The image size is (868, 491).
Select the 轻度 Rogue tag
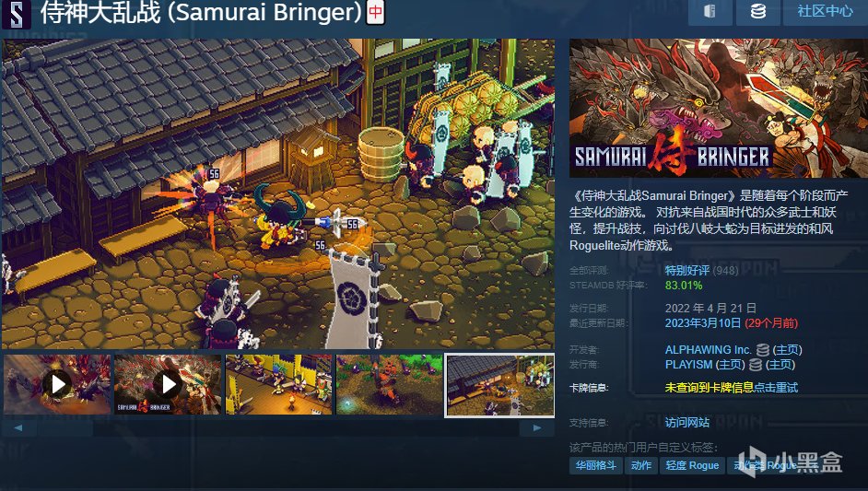(x=693, y=465)
